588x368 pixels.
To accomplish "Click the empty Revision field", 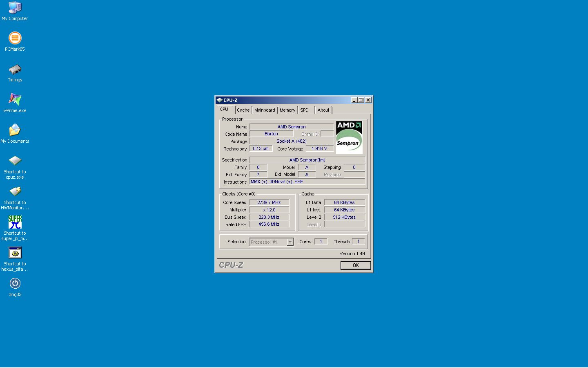I will (354, 175).
